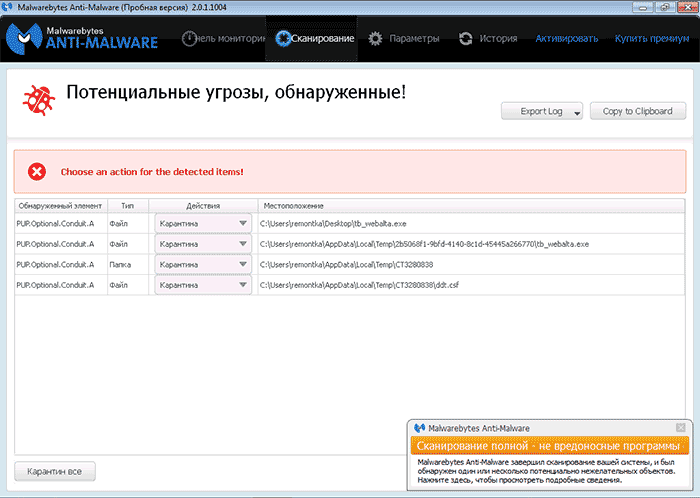This screenshot has height=498, width=700.
Task: Click the Действия column header
Action: [203, 206]
